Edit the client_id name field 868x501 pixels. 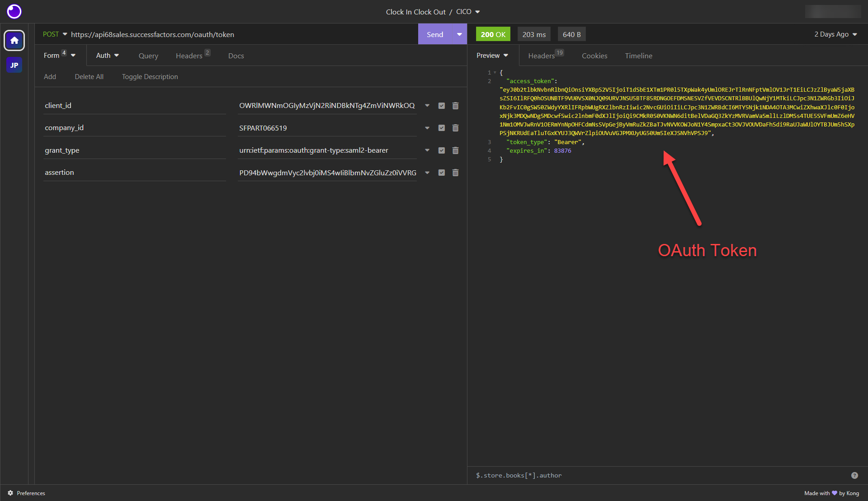tap(135, 106)
